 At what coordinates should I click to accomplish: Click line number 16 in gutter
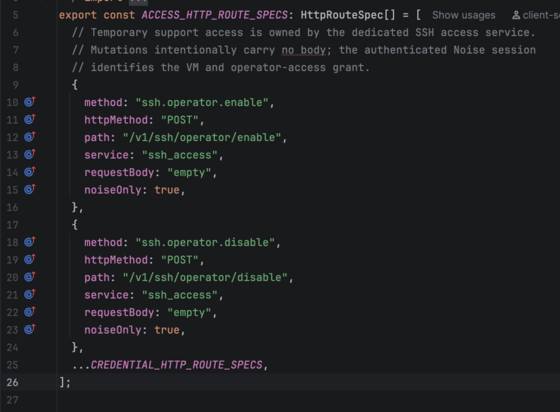tap(12, 207)
